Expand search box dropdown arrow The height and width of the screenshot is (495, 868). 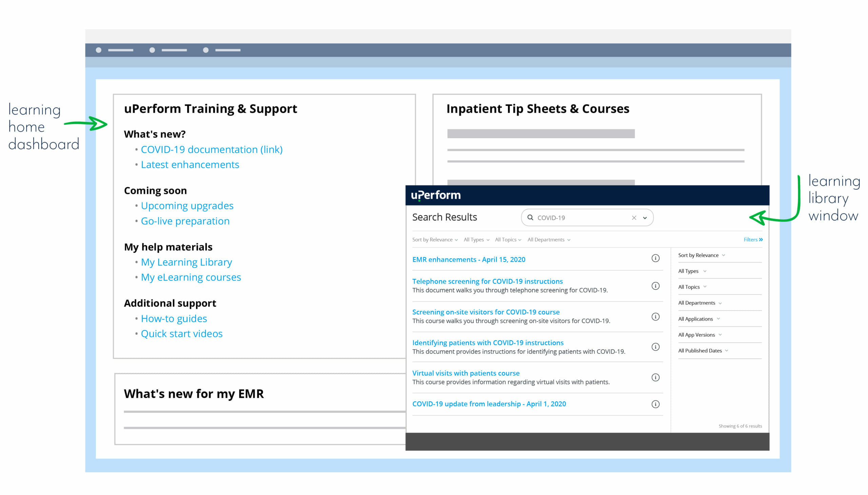tap(645, 218)
